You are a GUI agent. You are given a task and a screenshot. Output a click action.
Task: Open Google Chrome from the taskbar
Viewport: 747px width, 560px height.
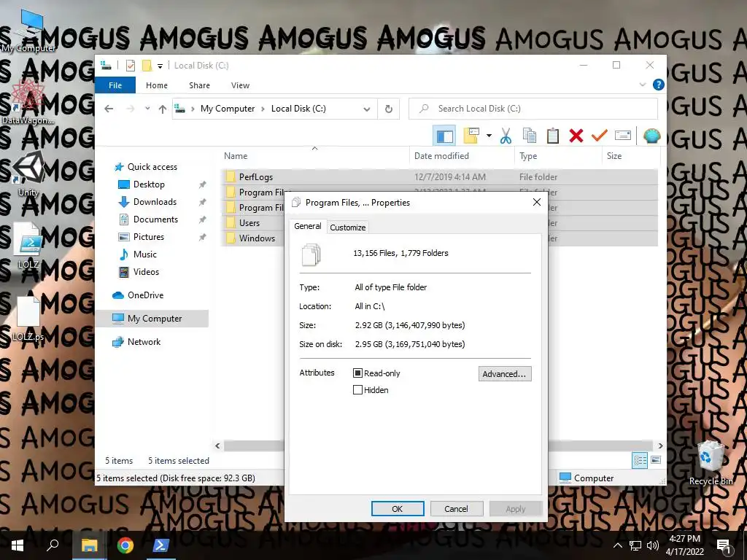pos(125,545)
